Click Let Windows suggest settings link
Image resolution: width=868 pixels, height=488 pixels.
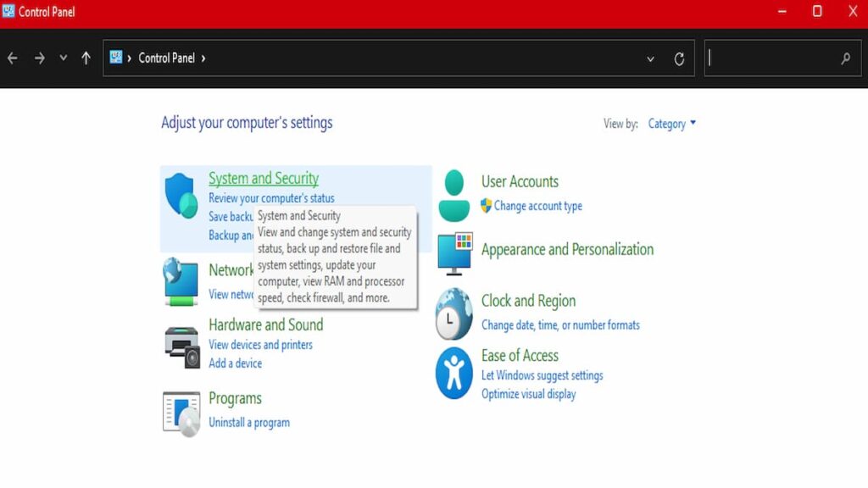point(542,375)
